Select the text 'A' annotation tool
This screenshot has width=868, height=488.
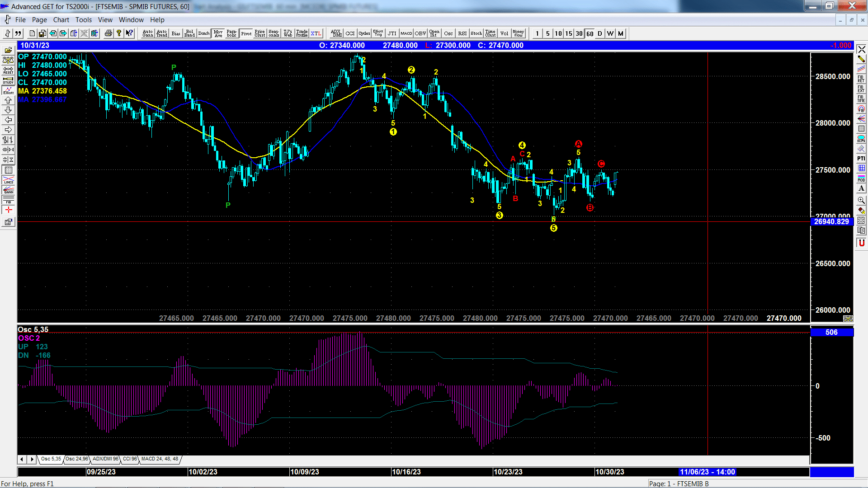(x=861, y=188)
